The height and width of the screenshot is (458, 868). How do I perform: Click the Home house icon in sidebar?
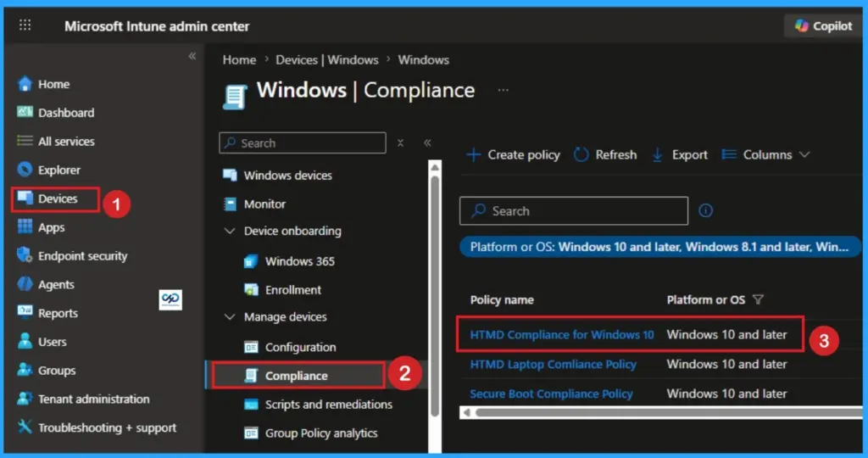(25, 84)
